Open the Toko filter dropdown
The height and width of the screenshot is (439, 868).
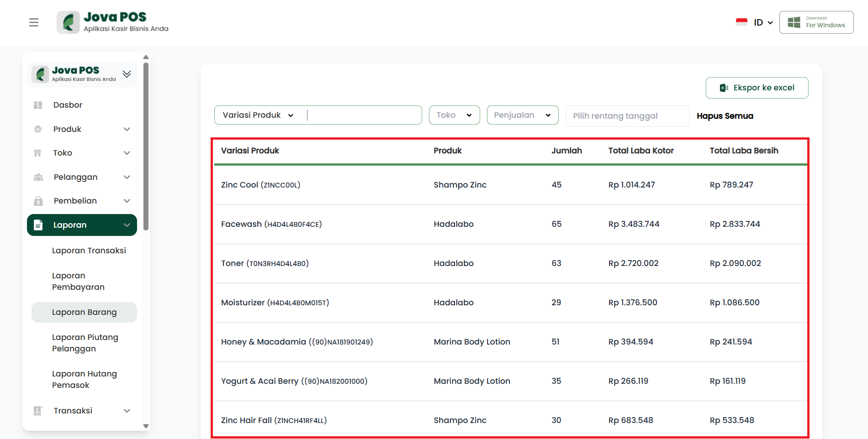(x=454, y=115)
